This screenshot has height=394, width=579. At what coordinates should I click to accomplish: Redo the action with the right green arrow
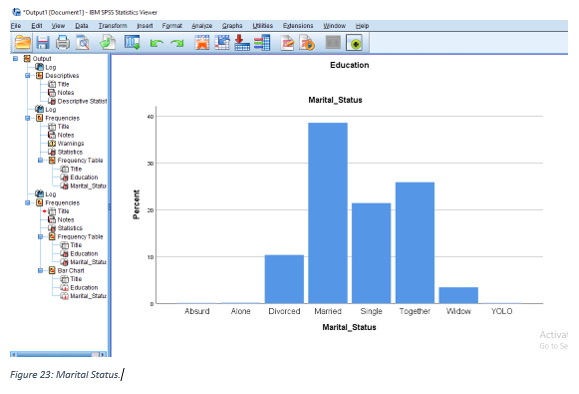point(177,44)
